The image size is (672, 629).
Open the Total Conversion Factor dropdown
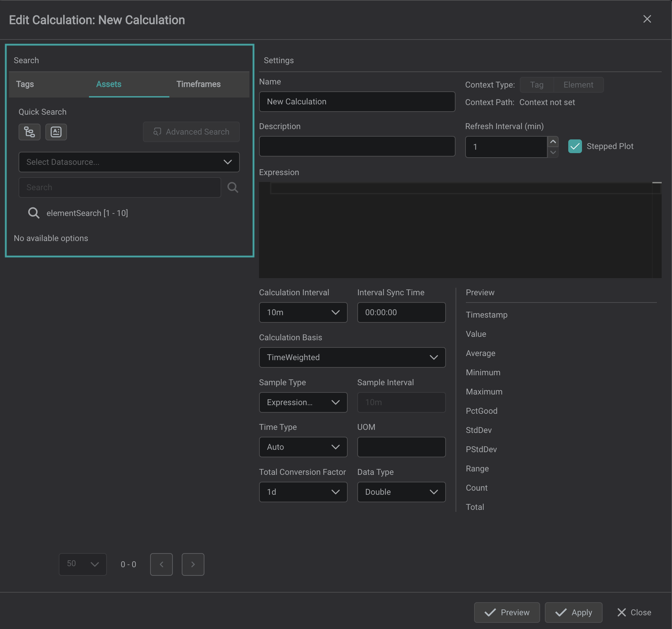click(303, 492)
